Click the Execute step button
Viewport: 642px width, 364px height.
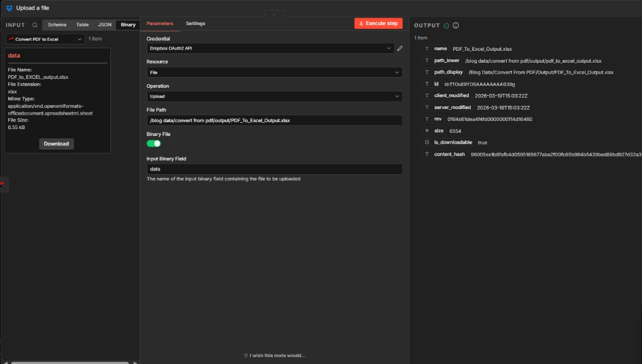378,23
